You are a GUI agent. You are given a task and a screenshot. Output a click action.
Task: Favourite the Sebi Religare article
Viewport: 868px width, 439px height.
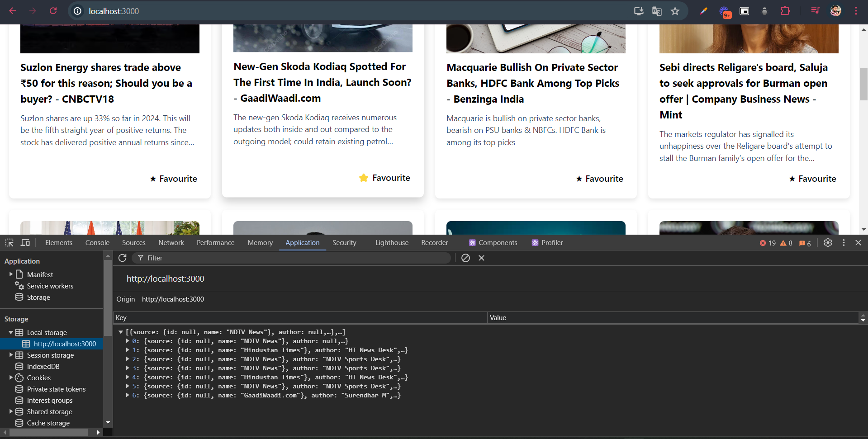point(813,179)
